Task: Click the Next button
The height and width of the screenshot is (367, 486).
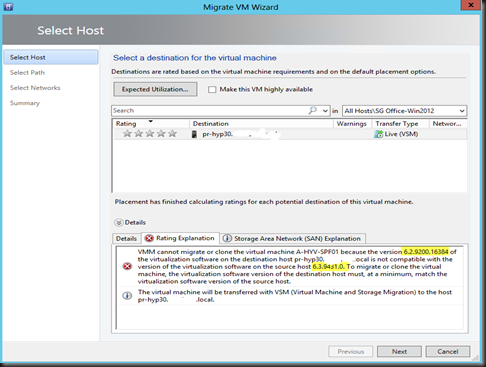Action: 399,351
